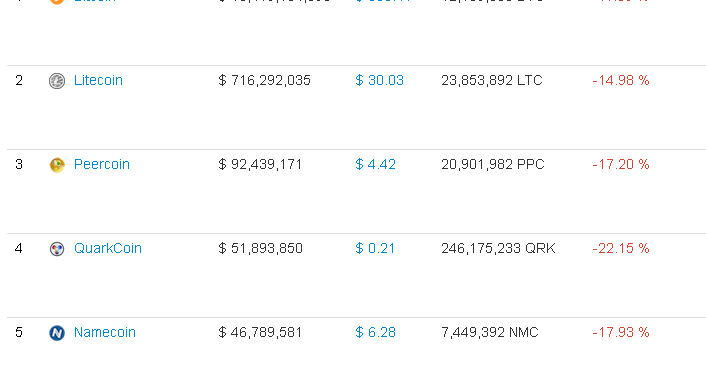Select Litecoin change -14.98 %

621,80
